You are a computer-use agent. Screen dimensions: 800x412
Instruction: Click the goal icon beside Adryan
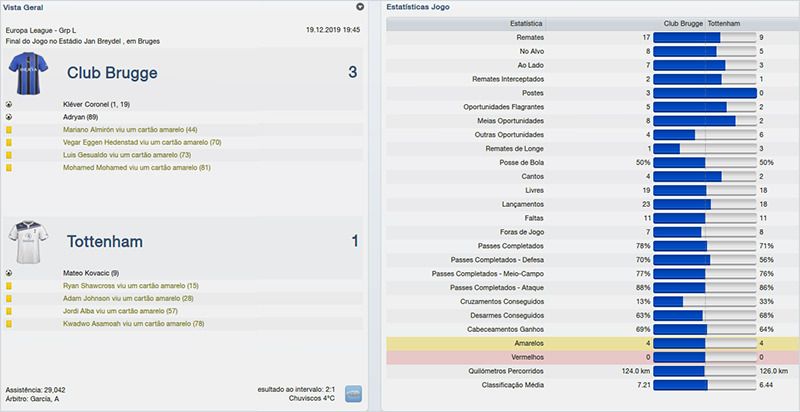[9, 116]
